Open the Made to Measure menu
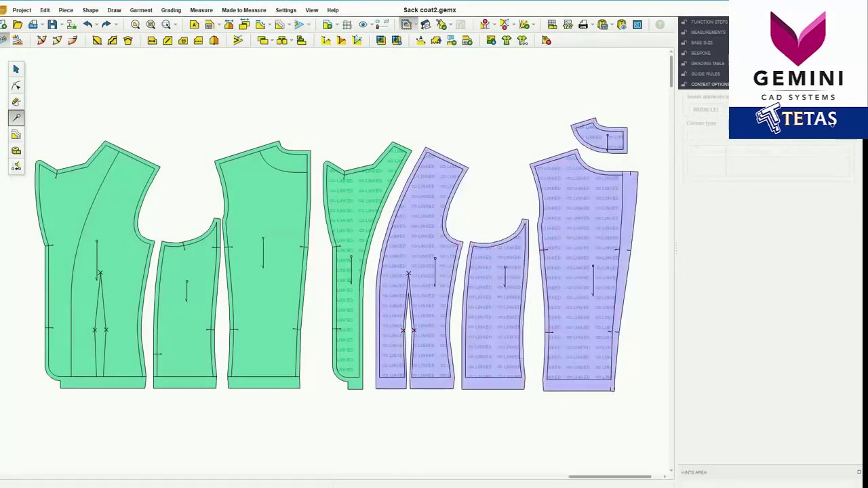The width and height of the screenshot is (868, 488). tap(243, 10)
